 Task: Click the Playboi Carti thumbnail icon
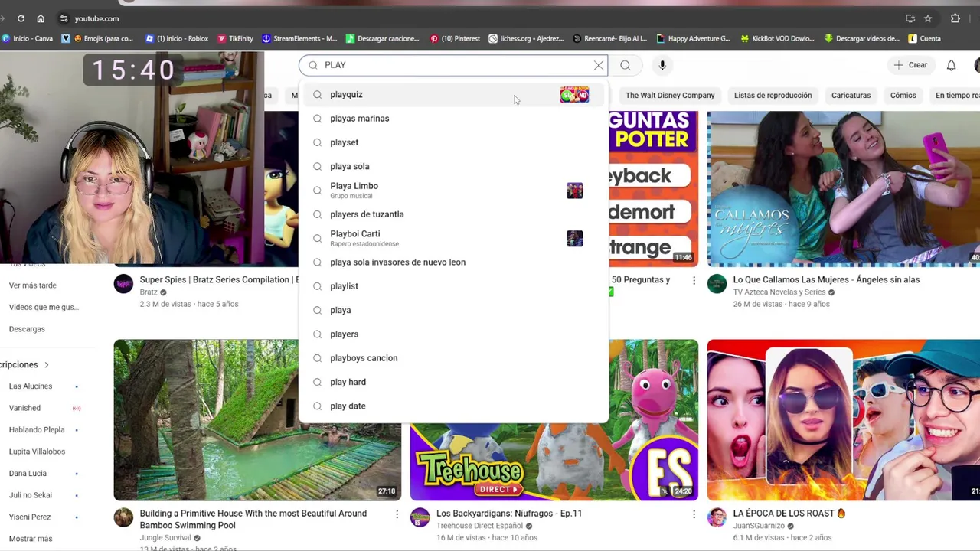point(574,239)
